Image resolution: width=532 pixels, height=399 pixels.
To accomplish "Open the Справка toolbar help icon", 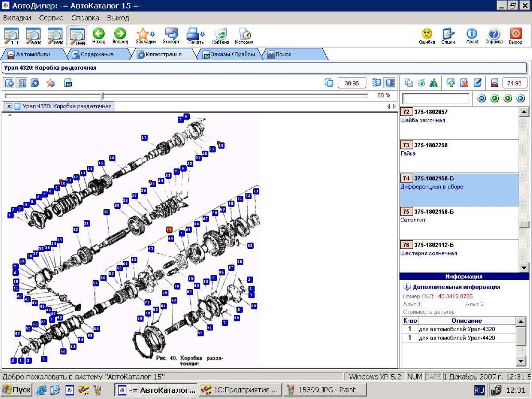I will 494,36.
